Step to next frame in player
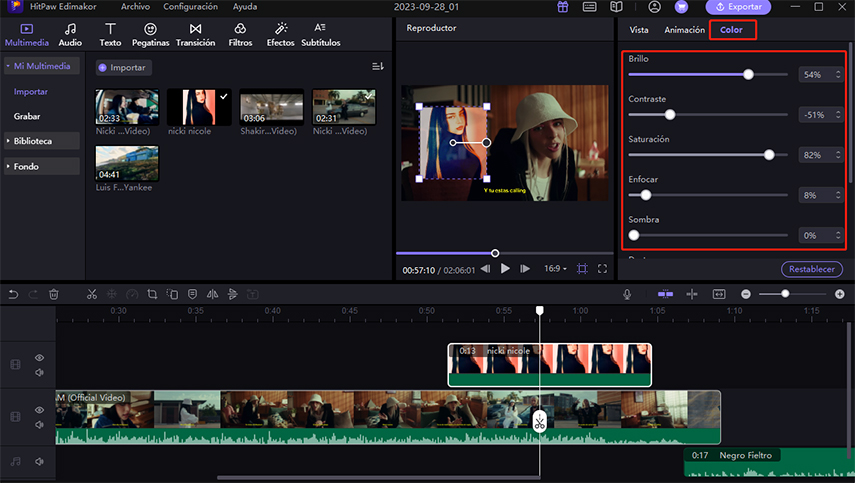 click(525, 269)
